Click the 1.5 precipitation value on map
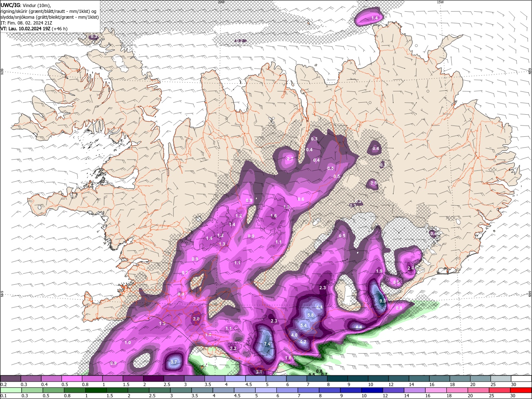The height and width of the screenshot is (399, 532). point(162,323)
